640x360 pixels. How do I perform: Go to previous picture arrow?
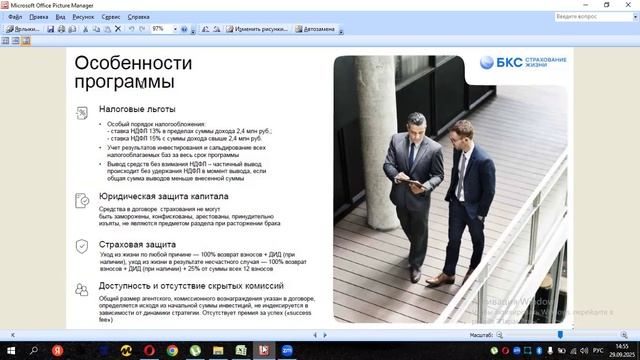pyautogui.click(x=315, y=335)
